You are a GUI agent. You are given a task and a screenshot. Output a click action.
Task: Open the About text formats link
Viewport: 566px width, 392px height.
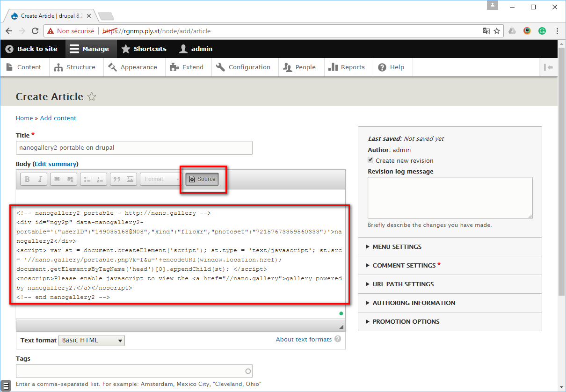pos(304,340)
